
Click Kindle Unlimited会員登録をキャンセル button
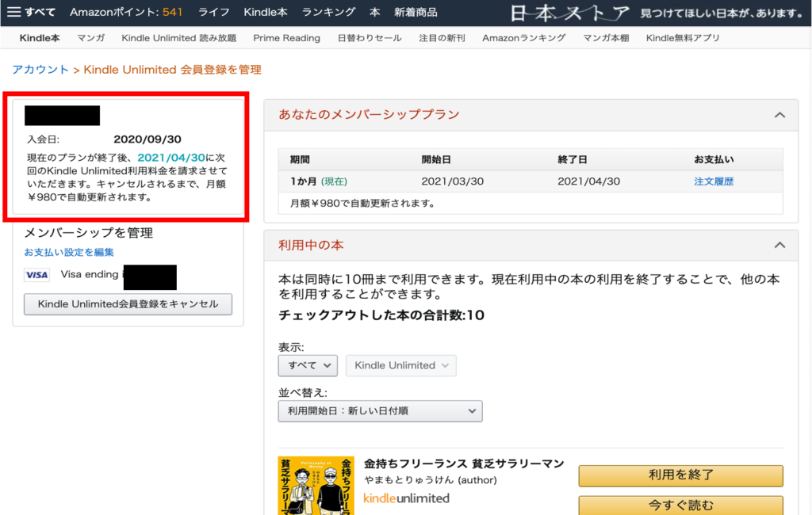(x=128, y=304)
